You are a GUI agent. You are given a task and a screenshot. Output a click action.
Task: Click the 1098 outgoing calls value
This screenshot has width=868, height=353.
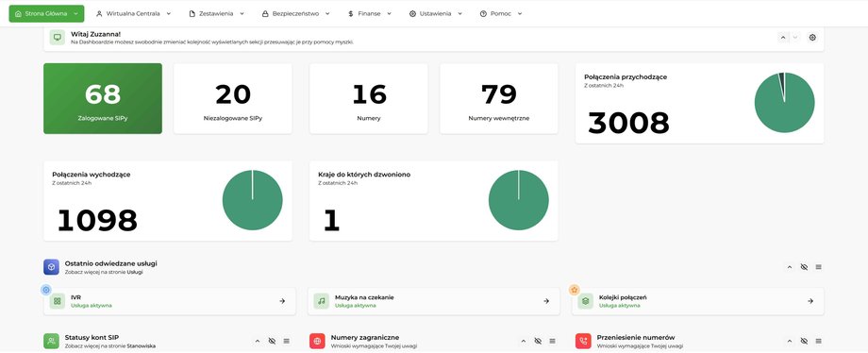pos(97,221)
